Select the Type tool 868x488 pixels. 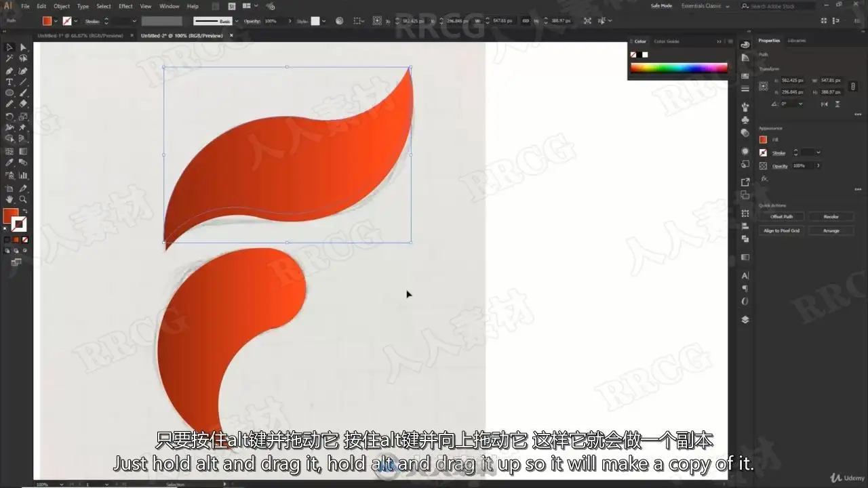click(x=9, y=82)
